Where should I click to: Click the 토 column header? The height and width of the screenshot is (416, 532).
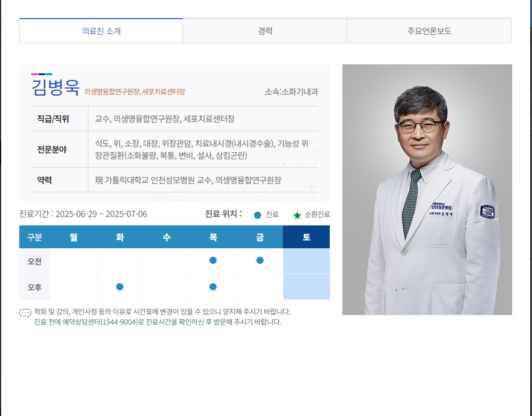(x=306, y=237)
